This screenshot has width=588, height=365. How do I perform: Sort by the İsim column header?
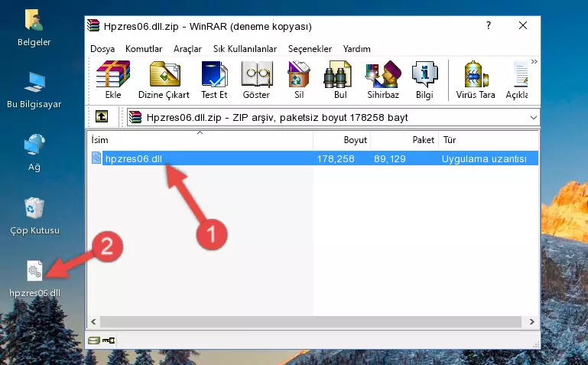tap(200, 140)
